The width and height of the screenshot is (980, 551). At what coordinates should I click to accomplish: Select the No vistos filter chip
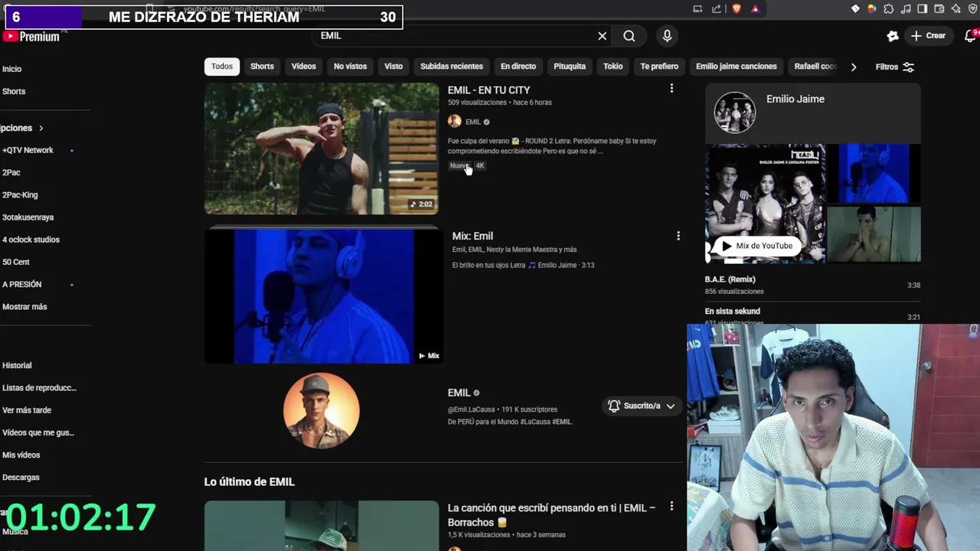click(x=350, y=67)
